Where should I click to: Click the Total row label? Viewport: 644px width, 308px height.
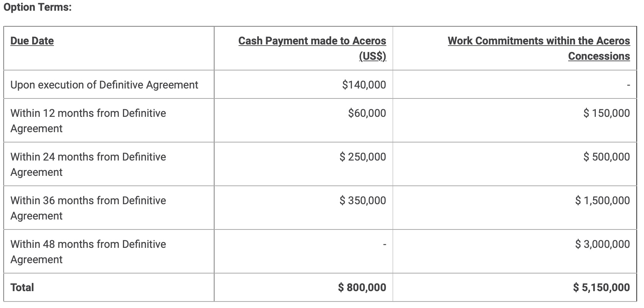pyautogui.click(x=22, y=287)
